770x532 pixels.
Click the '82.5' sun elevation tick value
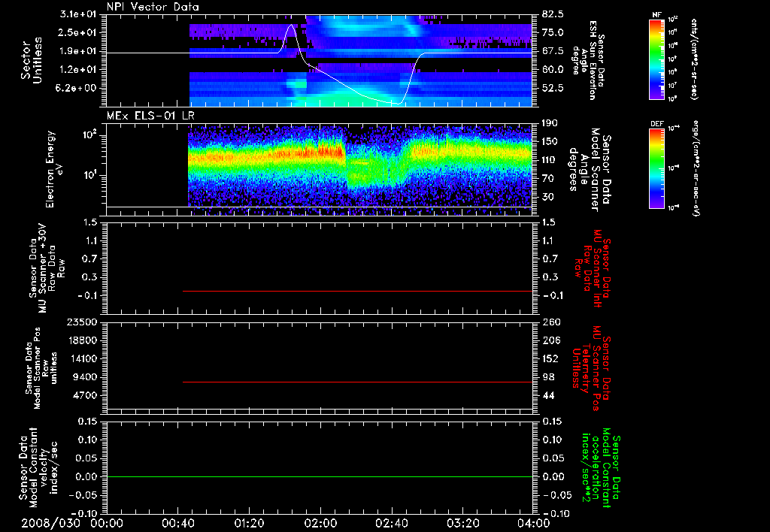click(x=553, y=14)
